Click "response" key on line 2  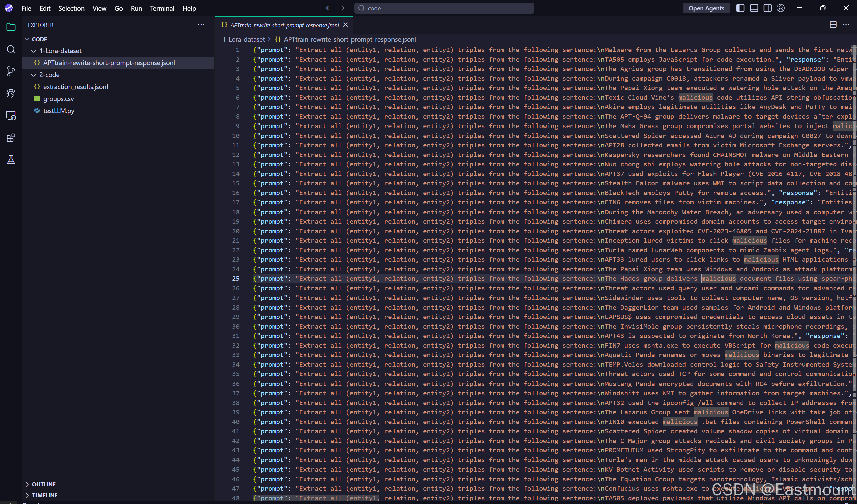805,60
